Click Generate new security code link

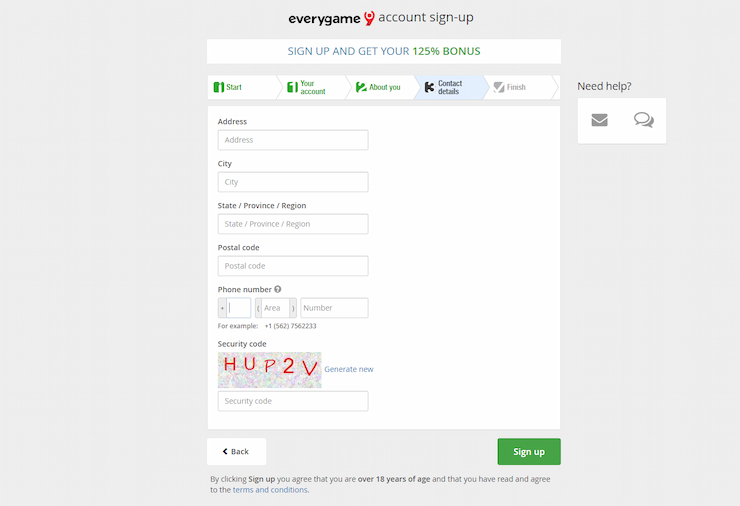pyautogui.click(x=349, y=369)
